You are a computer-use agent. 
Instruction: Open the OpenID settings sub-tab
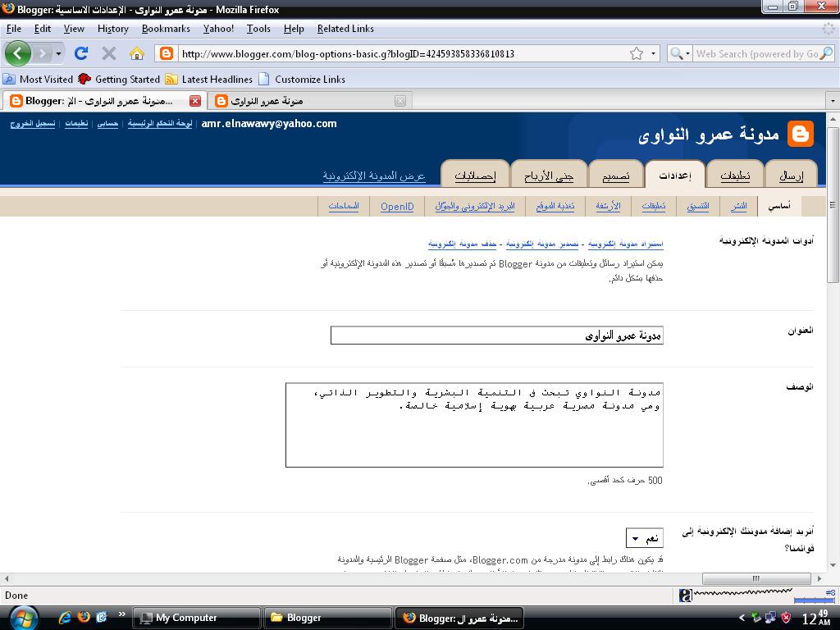[x=397, y=206]
